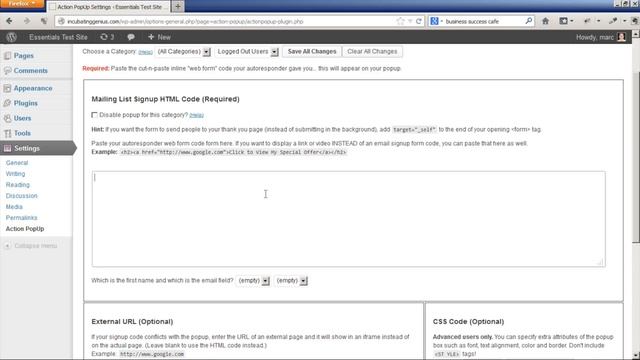Click the bookmarks toolbar icon beside Home
This screenshot has width=640, height=360.
(564, 21)
